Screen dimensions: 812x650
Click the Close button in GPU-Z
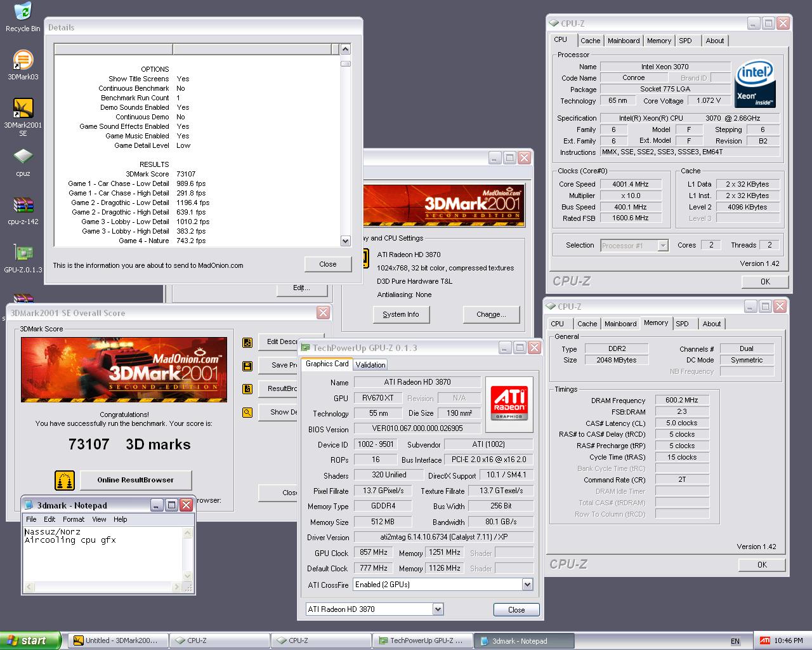point(516,610)
